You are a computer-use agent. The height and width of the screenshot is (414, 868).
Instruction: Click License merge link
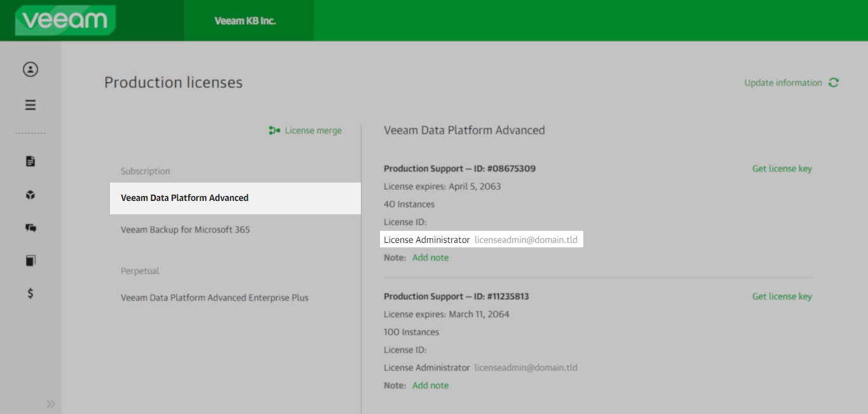click(313, 130)
